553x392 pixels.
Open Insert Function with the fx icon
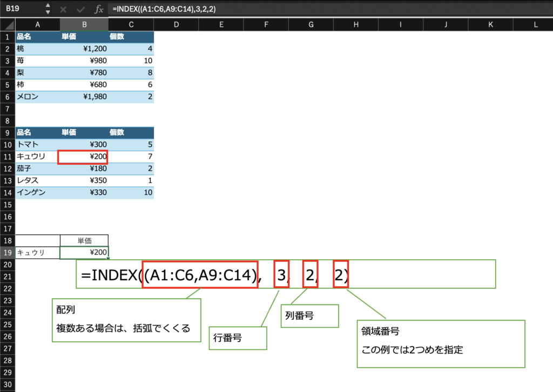(99, 9)
